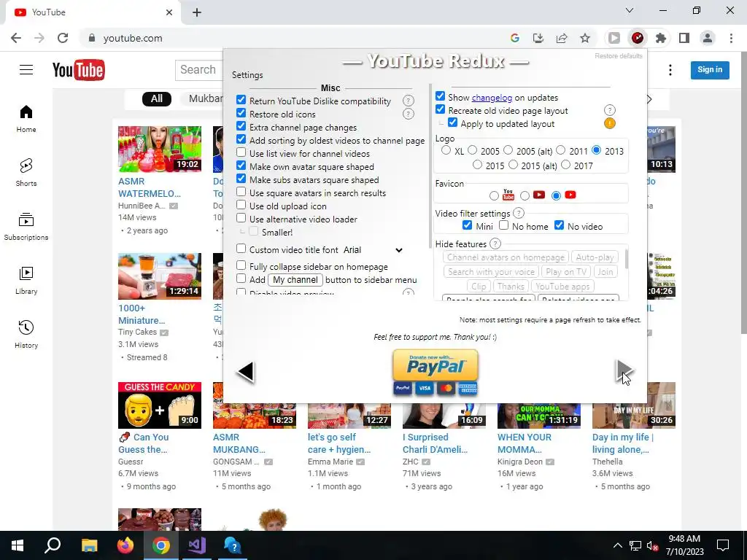Viewport: 747px width, 560px height.
Task: Open the Chrome profile avatar
Action: pos(708,38)
